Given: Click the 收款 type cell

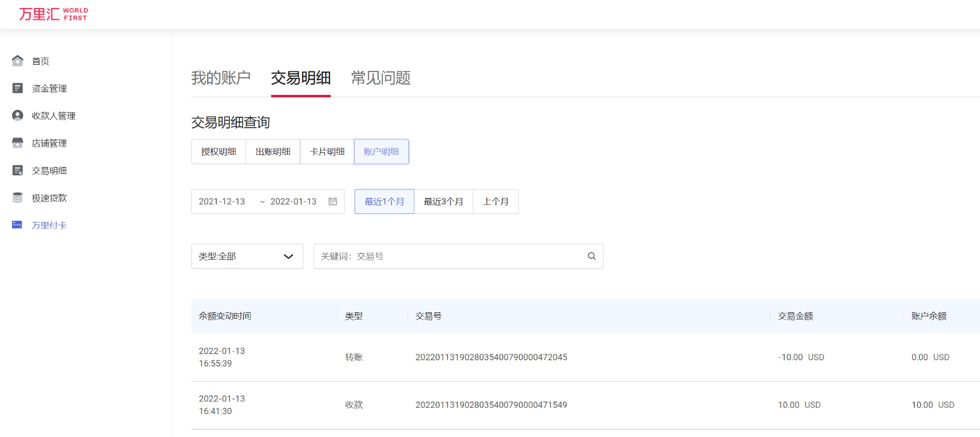Looking at the screenshot, I should 354,405.
